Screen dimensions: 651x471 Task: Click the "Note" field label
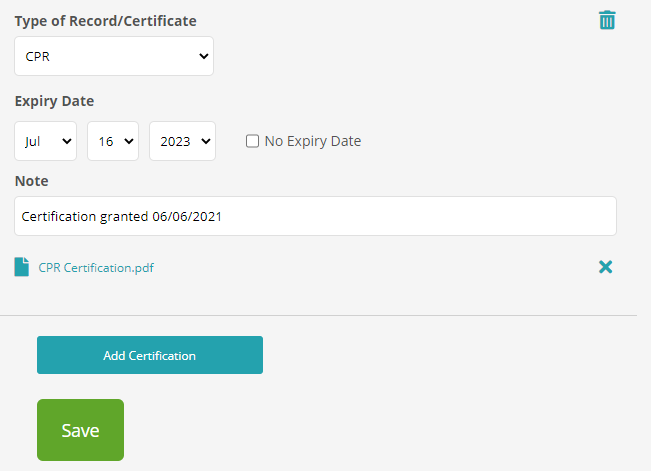(x=31, y=181)
